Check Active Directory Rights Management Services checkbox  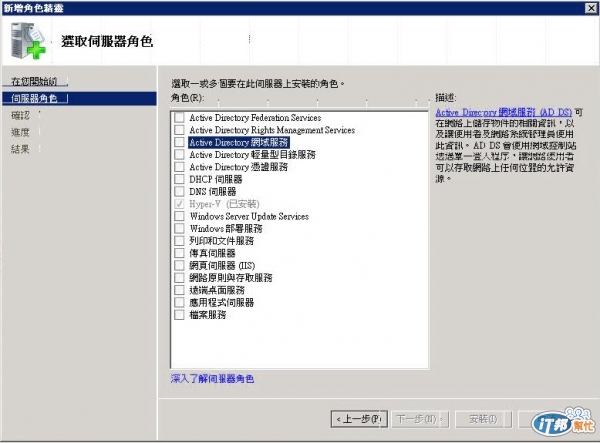click(x=179, y=130)
